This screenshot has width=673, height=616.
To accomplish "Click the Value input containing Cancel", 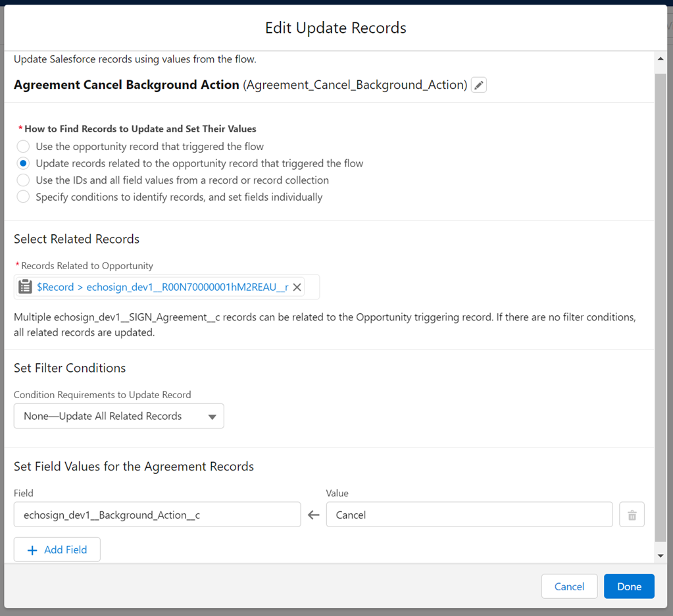I will tap(469, 515).
